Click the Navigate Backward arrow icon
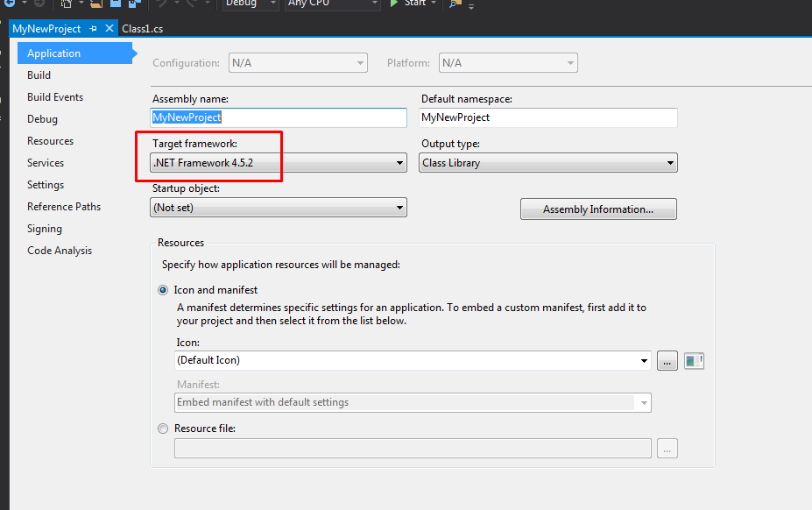 [10, 4]
